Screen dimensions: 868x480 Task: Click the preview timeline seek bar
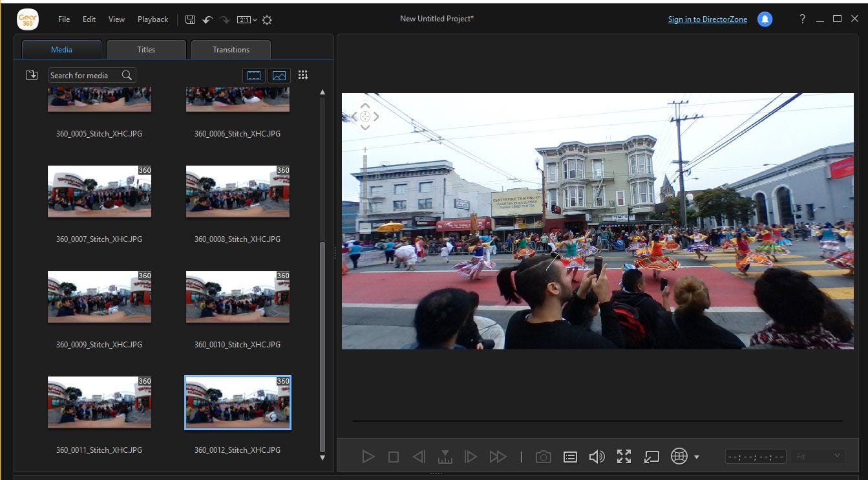tap(597, 421)
